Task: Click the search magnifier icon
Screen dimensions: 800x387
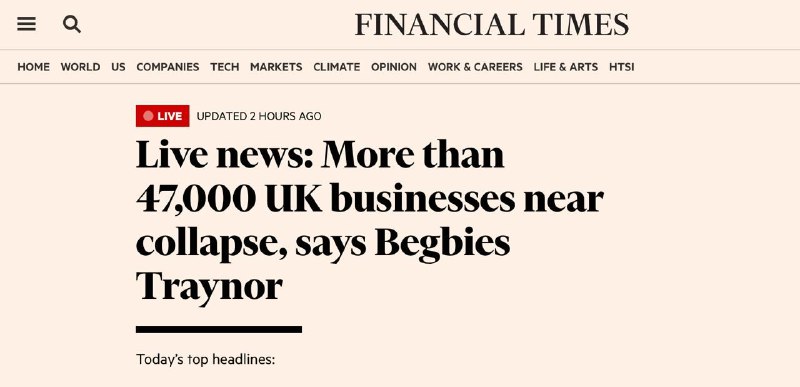Action: 71,24
